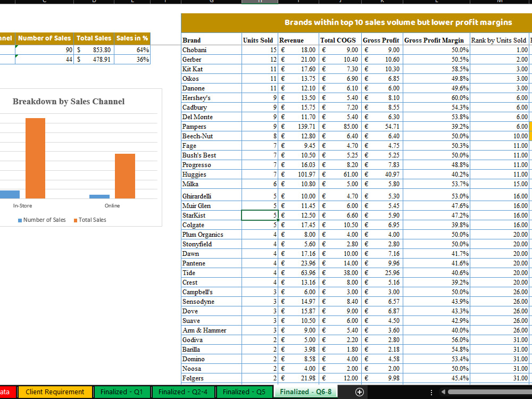The width and height of the screenshot is (532, 399).
Task: Select the Brand column header cell
Action: 211,40
